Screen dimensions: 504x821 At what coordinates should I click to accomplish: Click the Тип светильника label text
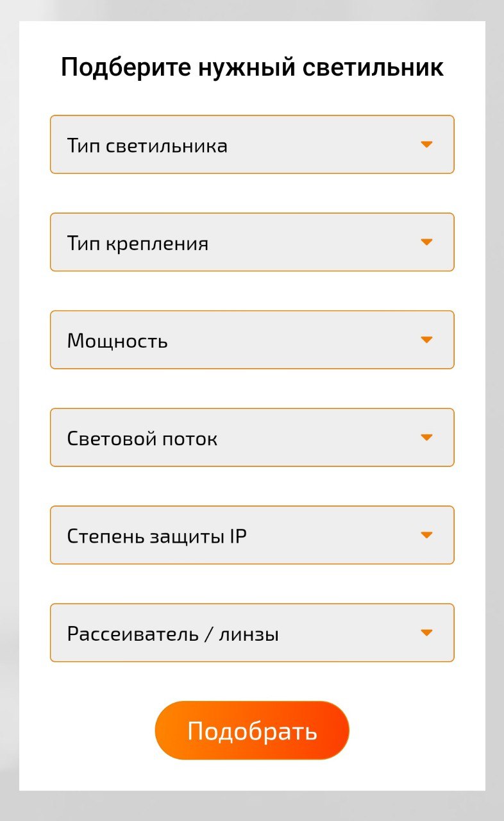[147, 146]
